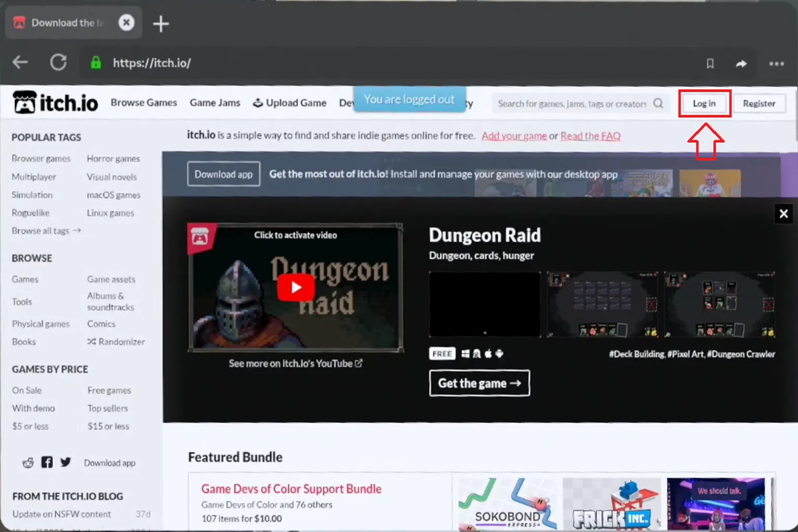The width and height of the screenshot is (798, 532).
Task: Select the Simulation tag
Action: 32,195
